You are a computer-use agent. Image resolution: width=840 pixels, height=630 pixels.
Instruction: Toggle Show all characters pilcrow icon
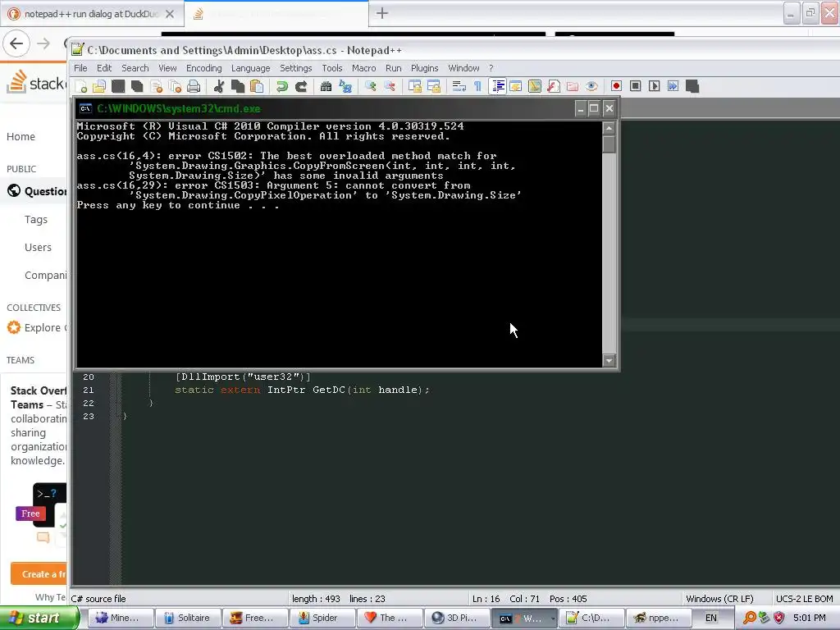[x=478, y=86]
